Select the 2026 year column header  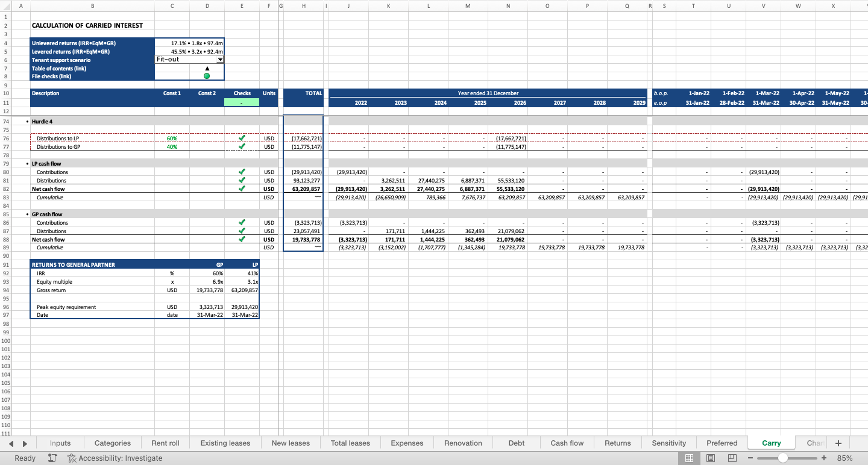tap(508, 103)
